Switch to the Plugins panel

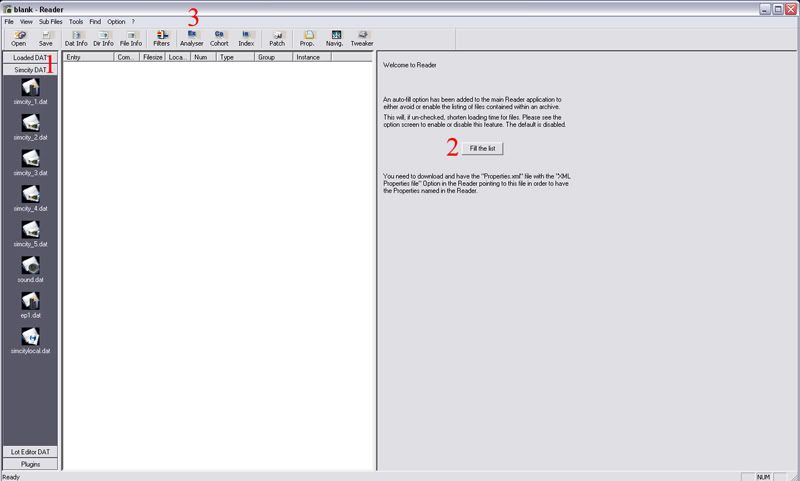[30, 464]
